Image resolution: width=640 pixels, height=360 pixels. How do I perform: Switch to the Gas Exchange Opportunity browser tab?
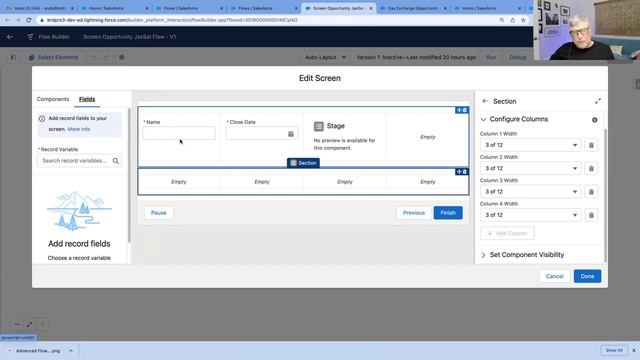[x=412, y=8]
